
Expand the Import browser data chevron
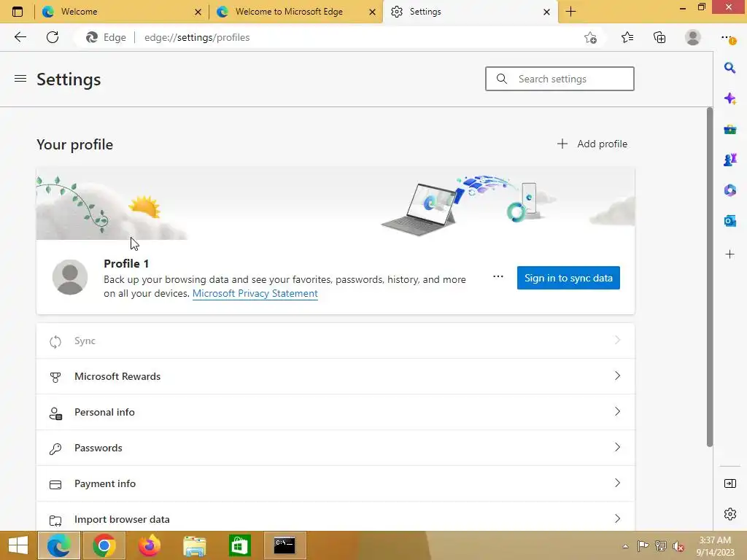617,518
